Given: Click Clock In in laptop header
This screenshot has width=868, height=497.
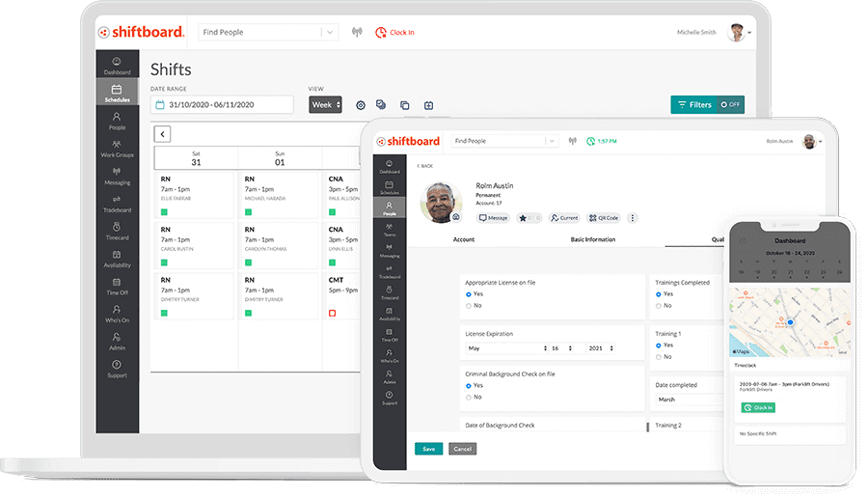Looking at the screenshot, I should [394, 33].
